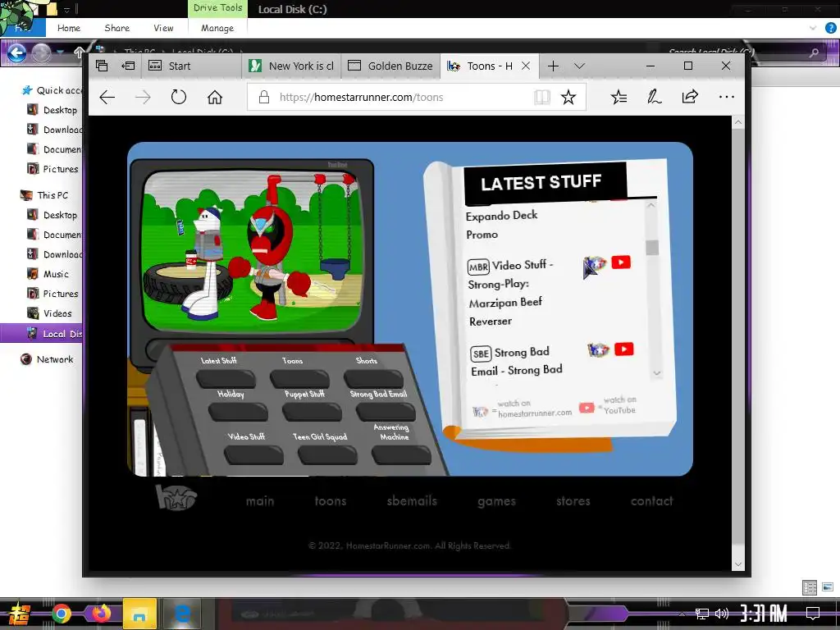The height and width of the screenshot is (630, 840).
Task: Show hidden system tray icons
Action: coord(682,614)
